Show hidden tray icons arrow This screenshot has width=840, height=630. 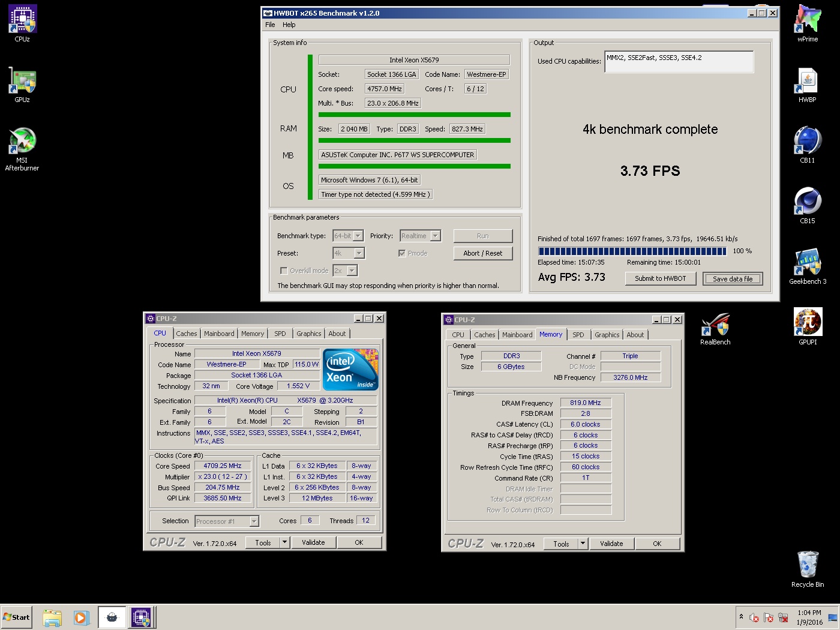741,617
